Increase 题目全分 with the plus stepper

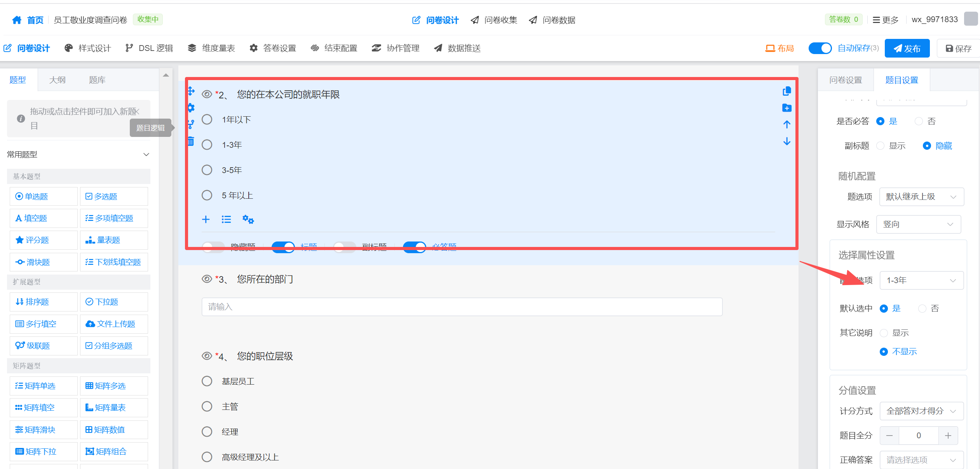pyautogui.click(x=948, y=436)
